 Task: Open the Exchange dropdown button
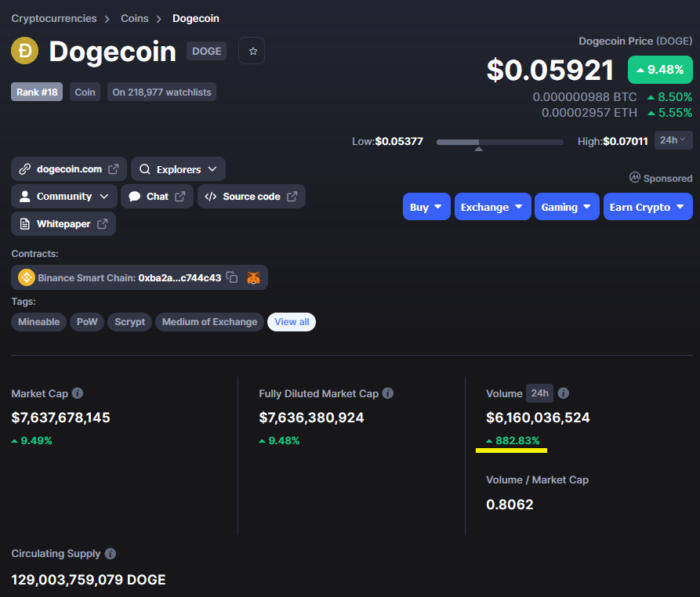click(x=492, y=207)
